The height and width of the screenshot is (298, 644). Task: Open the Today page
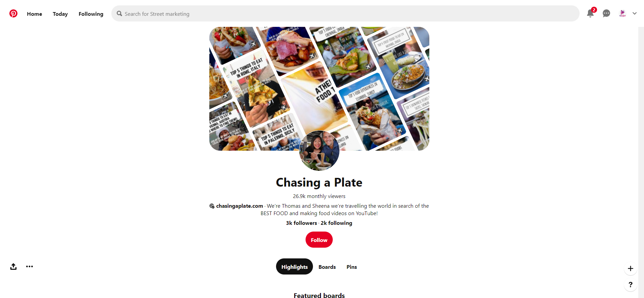pyautogui.click(x=60, y=14)
